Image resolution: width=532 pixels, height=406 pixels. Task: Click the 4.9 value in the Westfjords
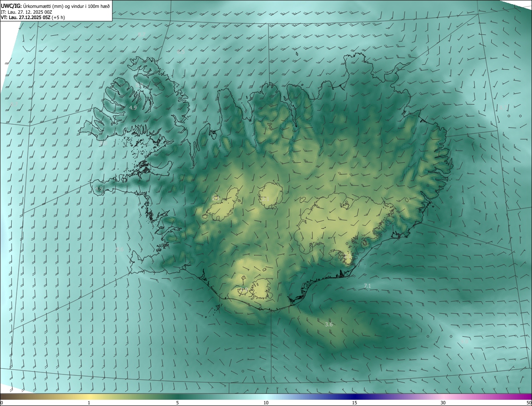tap(133, 108)
